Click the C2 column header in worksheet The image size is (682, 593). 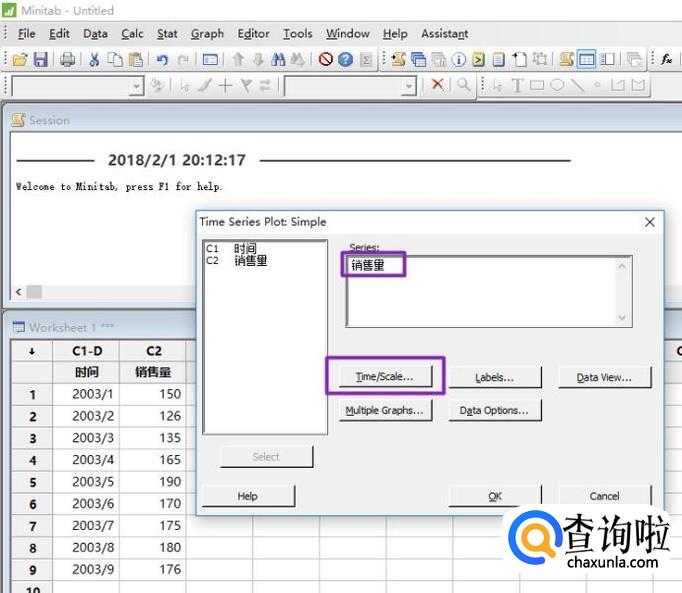[x=153, y=351]
